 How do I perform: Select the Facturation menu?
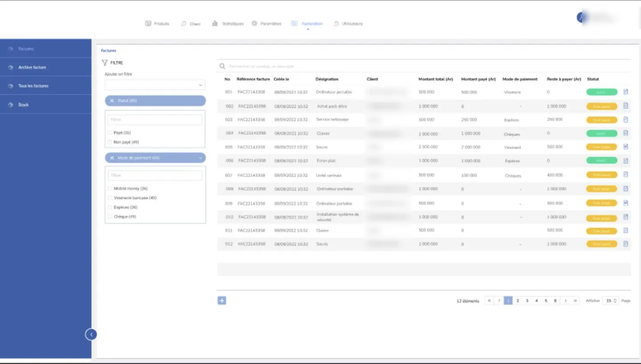pos(307,24)
